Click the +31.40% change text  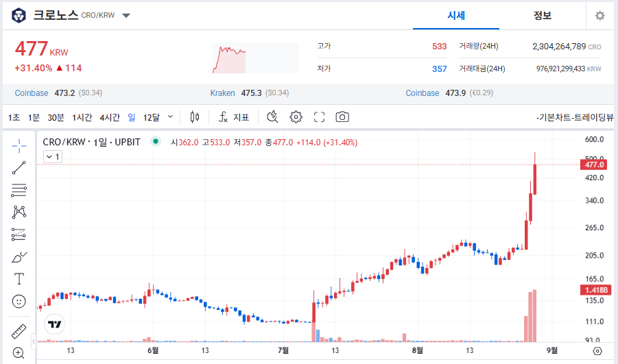click(x=34, y=68)
